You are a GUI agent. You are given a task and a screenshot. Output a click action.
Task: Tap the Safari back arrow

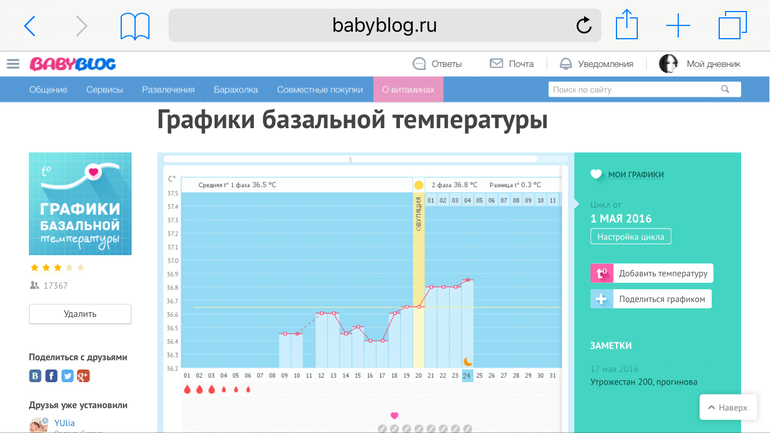[x=30, y=26]
